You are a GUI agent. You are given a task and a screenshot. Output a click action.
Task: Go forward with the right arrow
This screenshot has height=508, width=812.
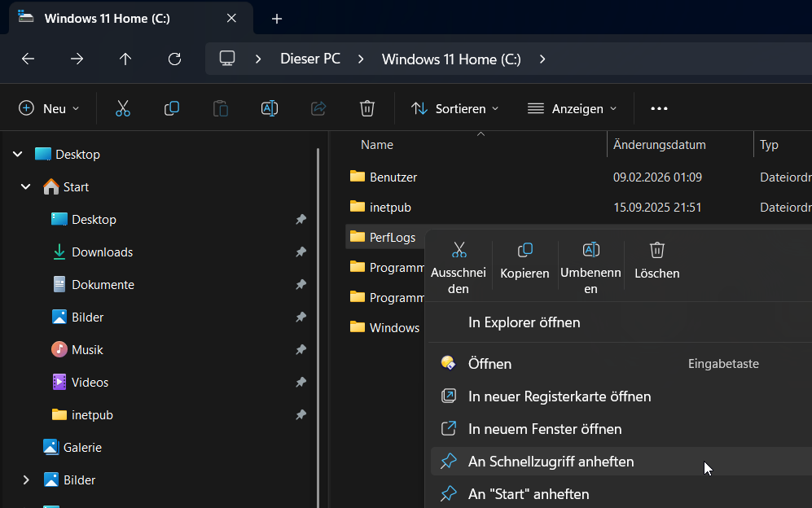(x=77, y=59)
